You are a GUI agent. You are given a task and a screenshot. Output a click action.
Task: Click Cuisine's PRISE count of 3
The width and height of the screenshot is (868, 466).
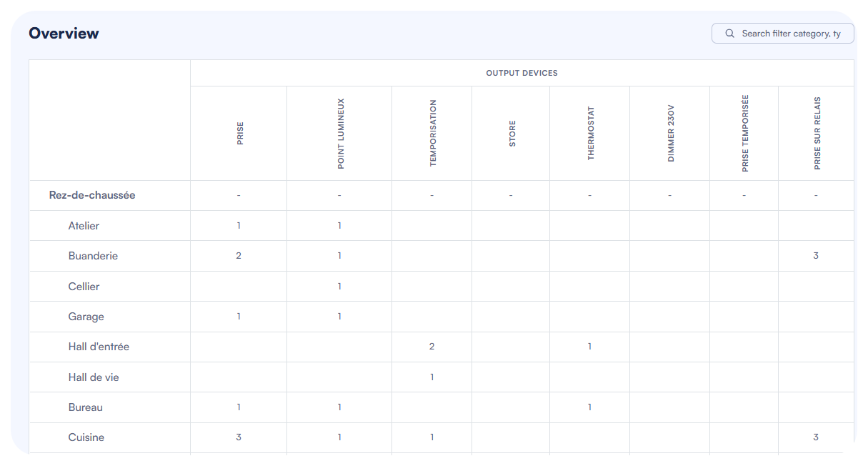(x=239, y=437)
